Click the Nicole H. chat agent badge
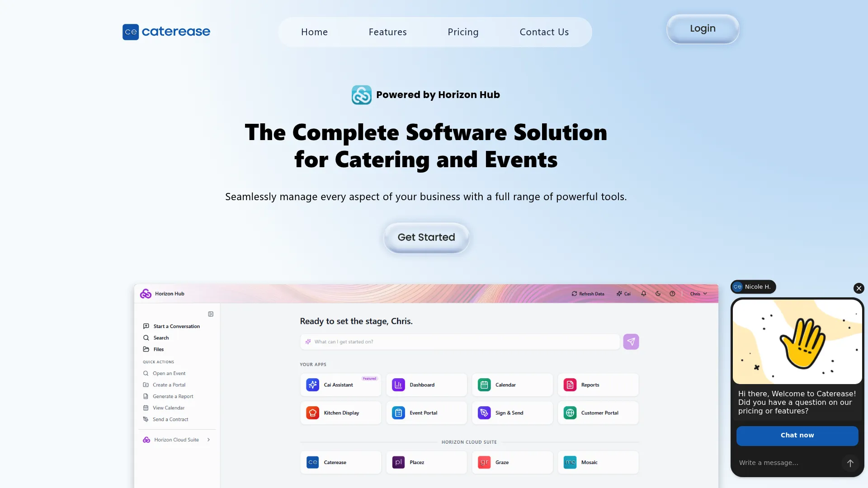868x488 pixels. coord(753,287)
